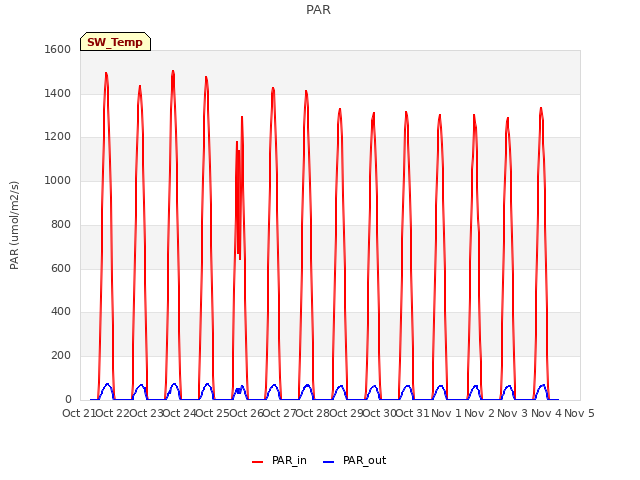Click the Nov 1 x-axis label
Screen dimensions: 640x480
point(446,413)
